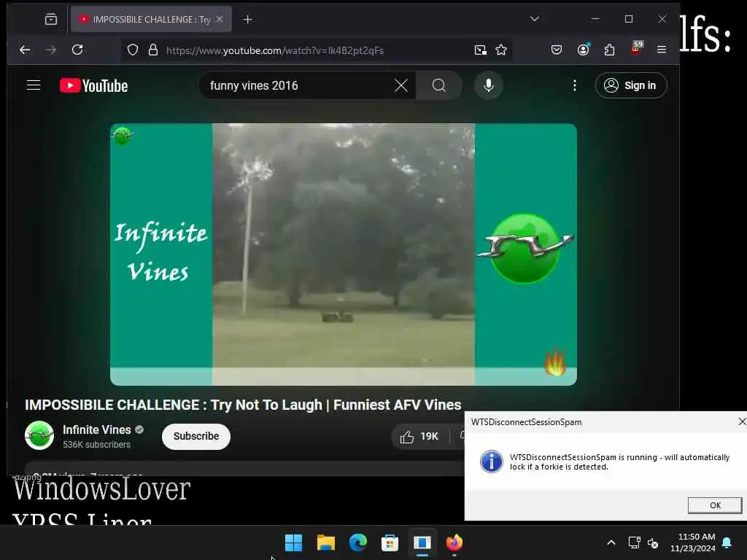
Task: Open Firefox recent browsing view icon
Action: click(51, 19)
